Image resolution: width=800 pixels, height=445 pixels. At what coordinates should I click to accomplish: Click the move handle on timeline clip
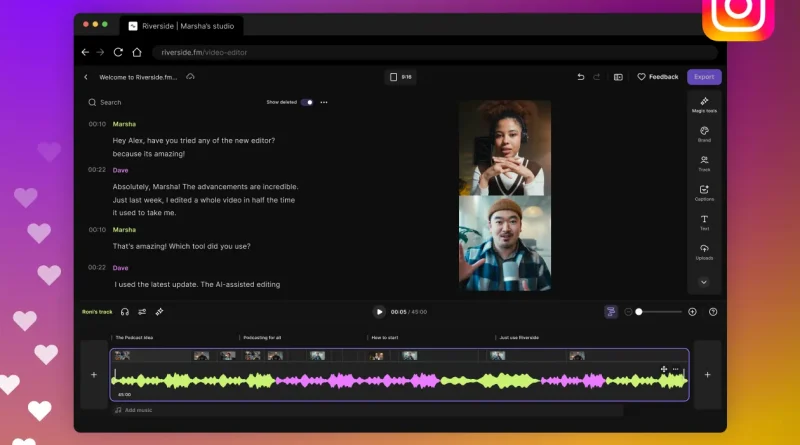(x=664, y=369)
